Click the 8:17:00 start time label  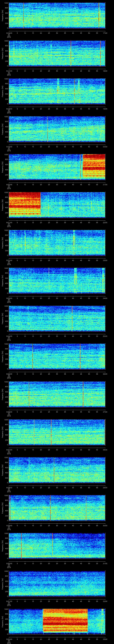click(x=9, y=71)
